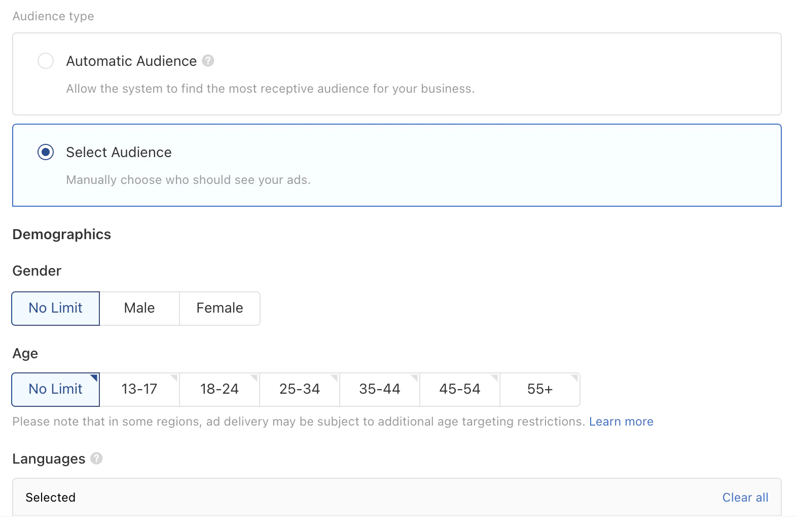
Task: Toggle the 18-24 age range
Action: pyautogui.click(x=220, y=389)
